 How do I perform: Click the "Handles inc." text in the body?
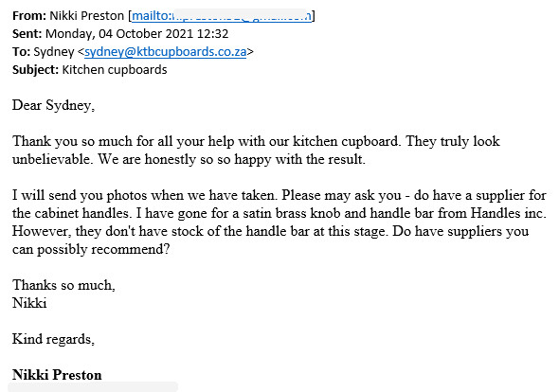click(509, 213)
